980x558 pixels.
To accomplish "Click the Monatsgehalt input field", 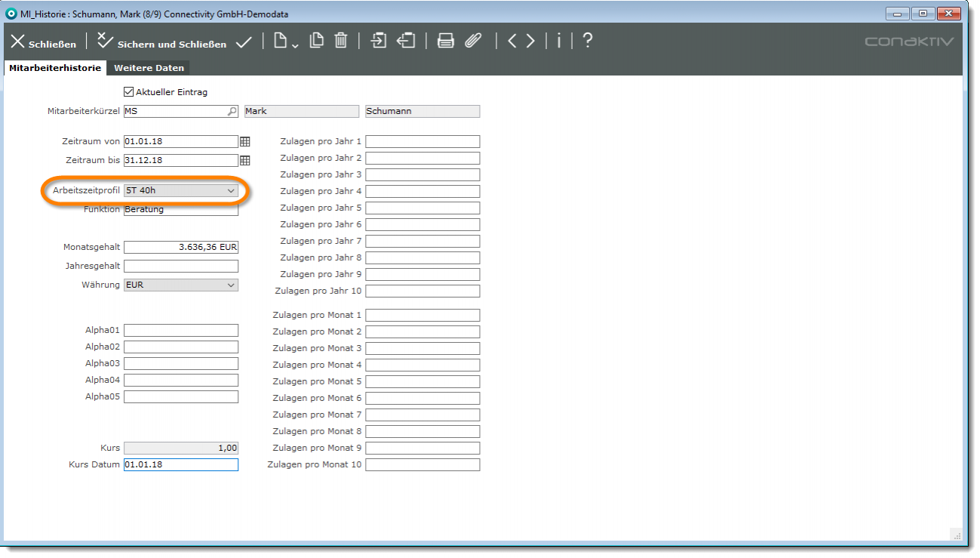I will pyautogui.click(x=181, y=247).
